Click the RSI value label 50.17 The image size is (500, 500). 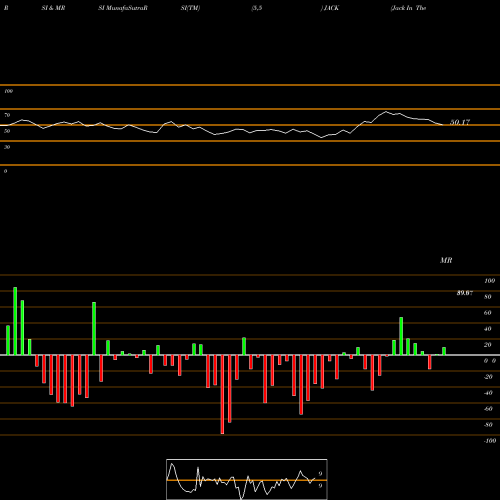(460, 122)
